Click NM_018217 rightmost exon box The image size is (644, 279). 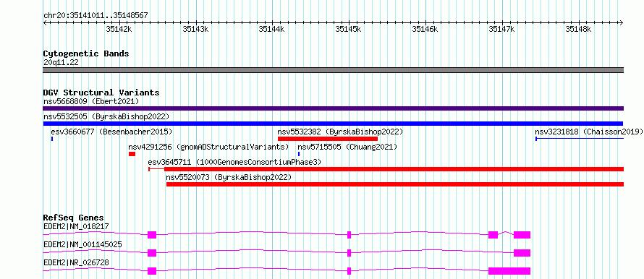coord(522,235)
